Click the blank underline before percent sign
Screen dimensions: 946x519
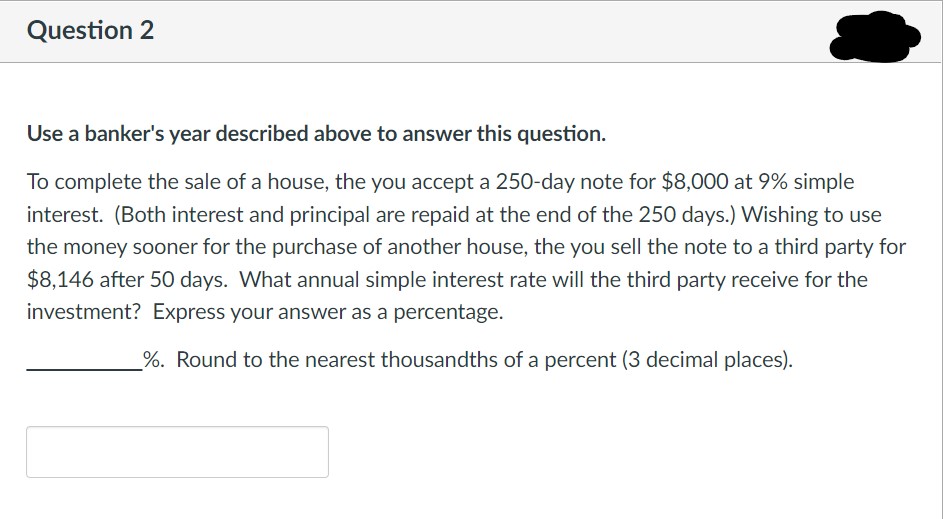[x=83, y=360]
